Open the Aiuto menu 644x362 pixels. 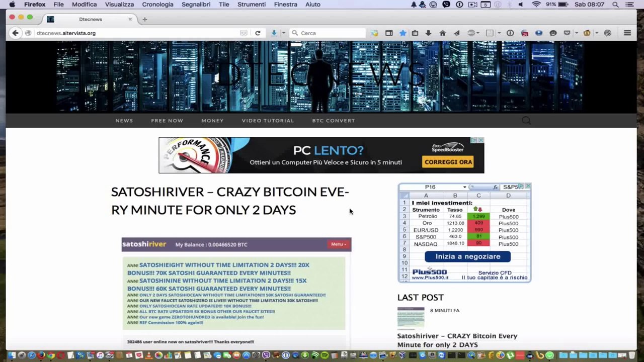tap(312, 5)
